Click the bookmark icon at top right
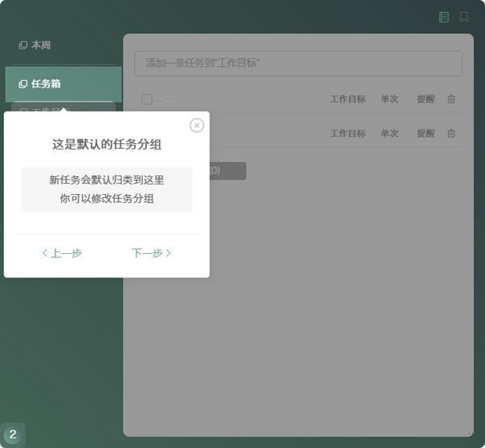 pos(464,17)
